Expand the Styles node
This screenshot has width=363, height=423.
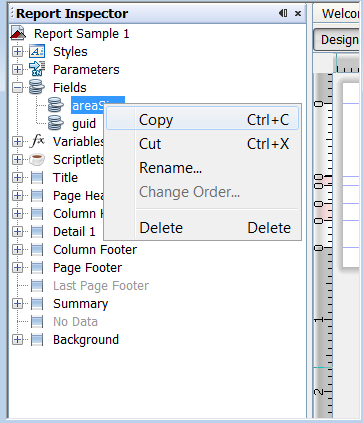tap(18, 52)
